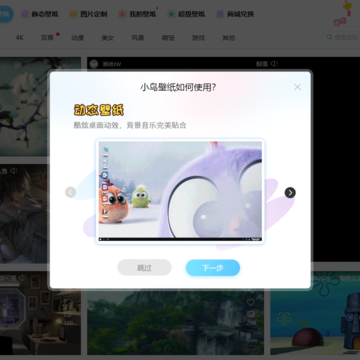Viewport: 360px width, 360px height.
Task: Close the 小鸟壁纸如何使用 dialog
Action: [x=297, y=87]
